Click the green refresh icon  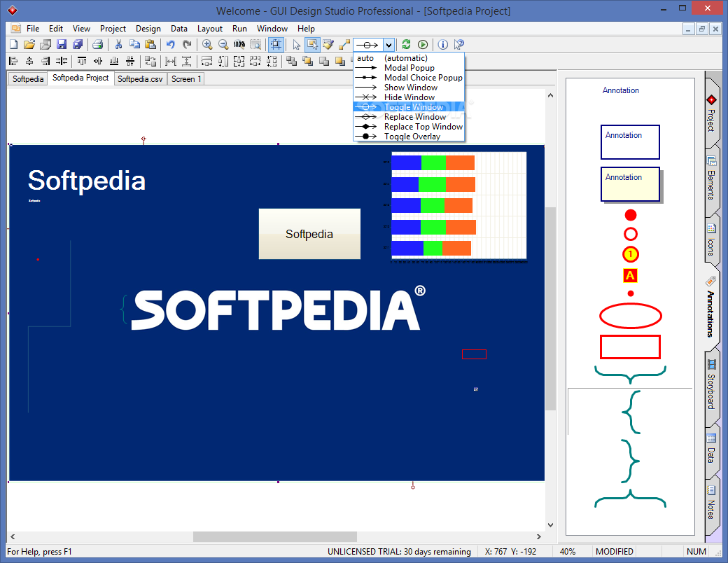pos(406,45)
